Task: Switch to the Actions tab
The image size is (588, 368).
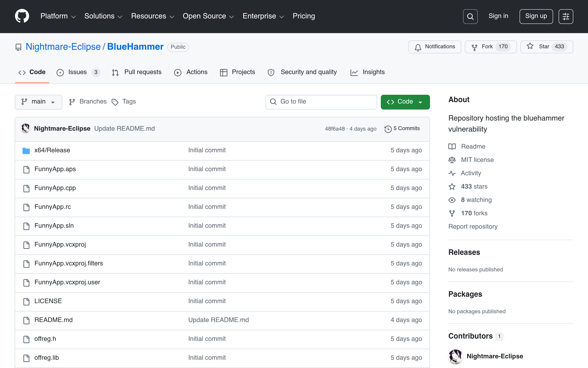Action: click(191, 72)
